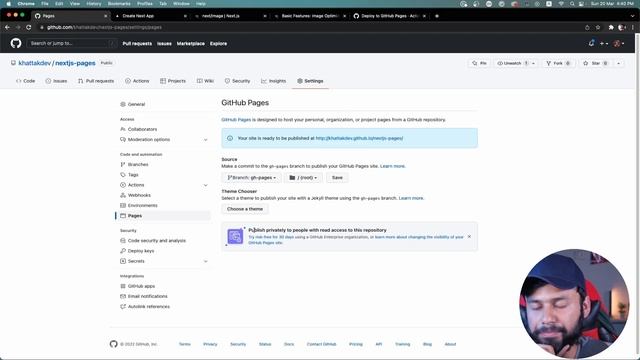The image size is (640, 360).
Task: Switch to the next/image Next.js tab
Action: (x=230, y=16)
